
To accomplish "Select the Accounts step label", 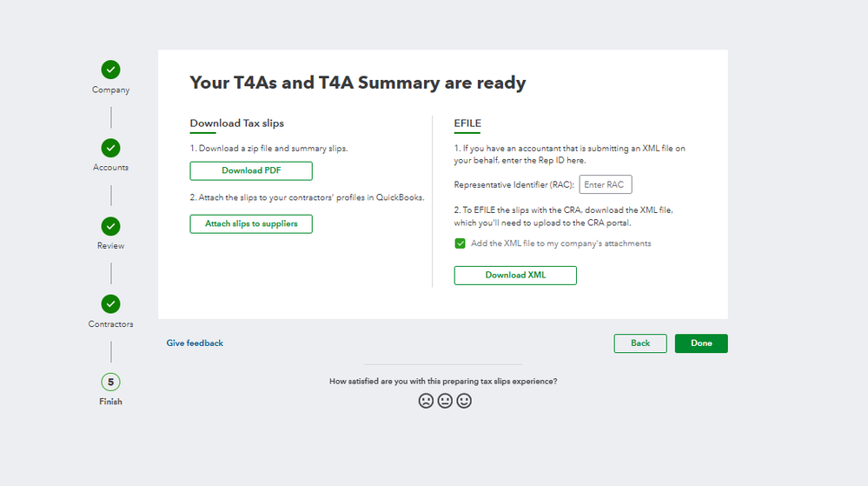I will 111,167.
